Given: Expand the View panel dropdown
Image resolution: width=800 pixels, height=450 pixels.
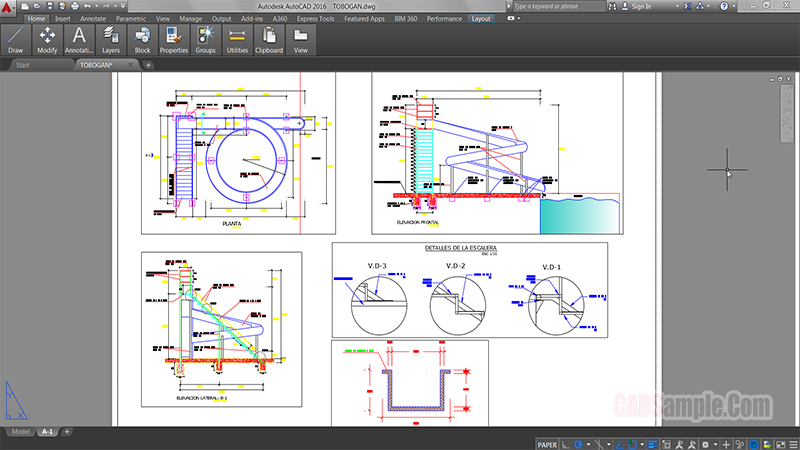Looking at the screenshot, I should pos(300,39).
